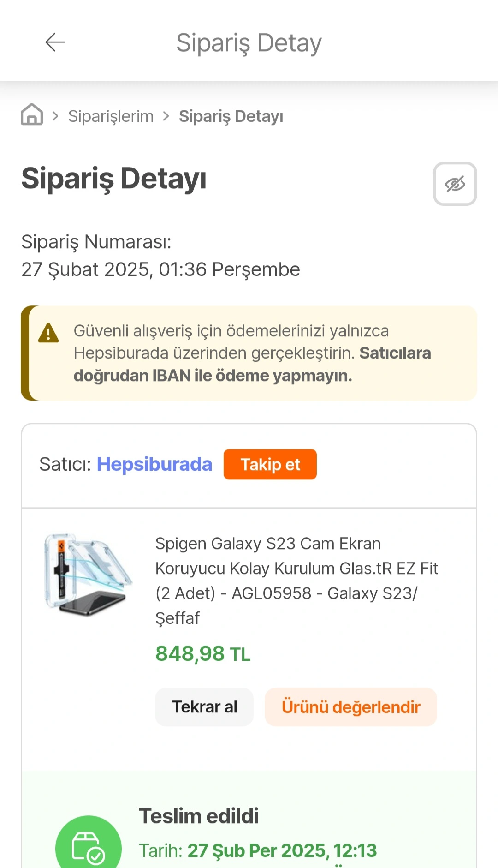Click the yellow warning triangle icon
This screenshot has height=868, width=498.
[48, 333]
